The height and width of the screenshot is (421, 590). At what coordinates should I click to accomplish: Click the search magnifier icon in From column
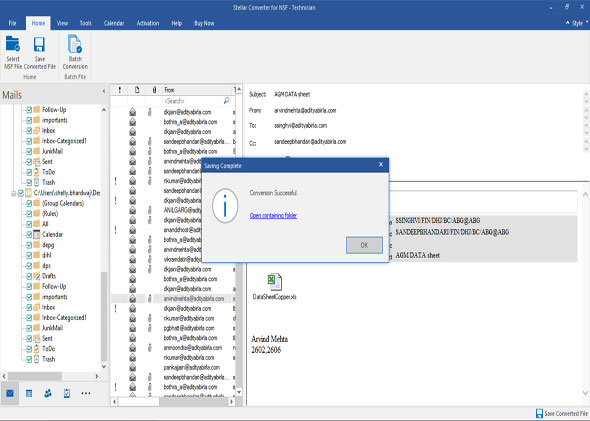click(227, 100)
